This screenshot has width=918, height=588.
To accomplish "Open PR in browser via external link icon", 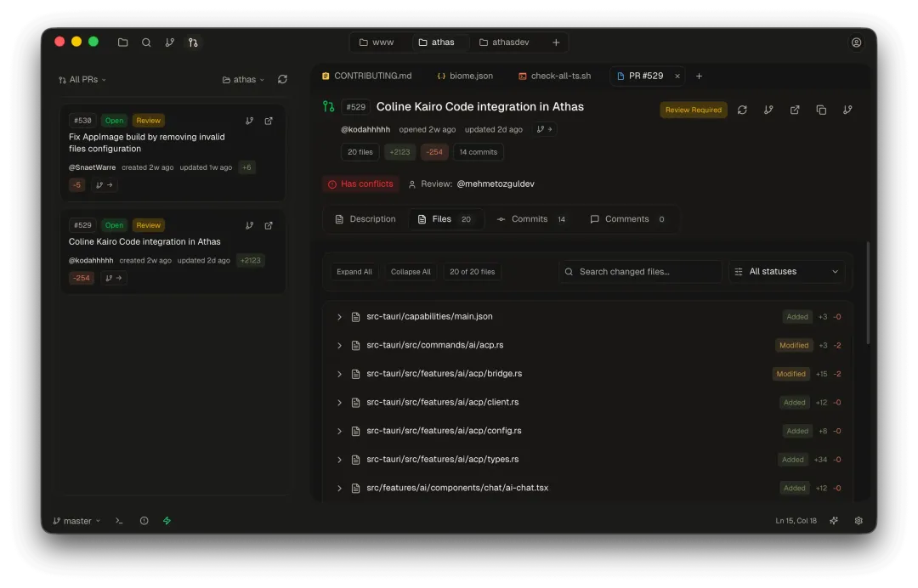I will (x=795, y=110).
